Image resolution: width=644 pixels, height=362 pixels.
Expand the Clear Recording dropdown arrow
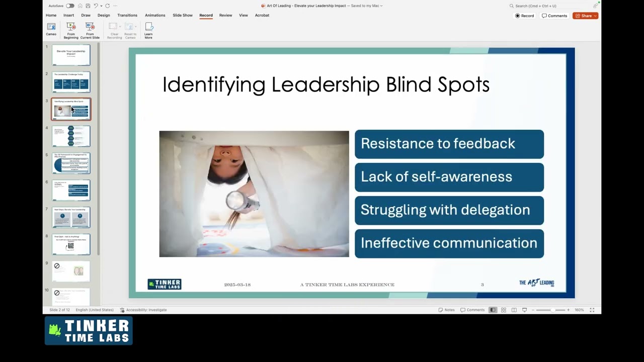tap(120, 27)
